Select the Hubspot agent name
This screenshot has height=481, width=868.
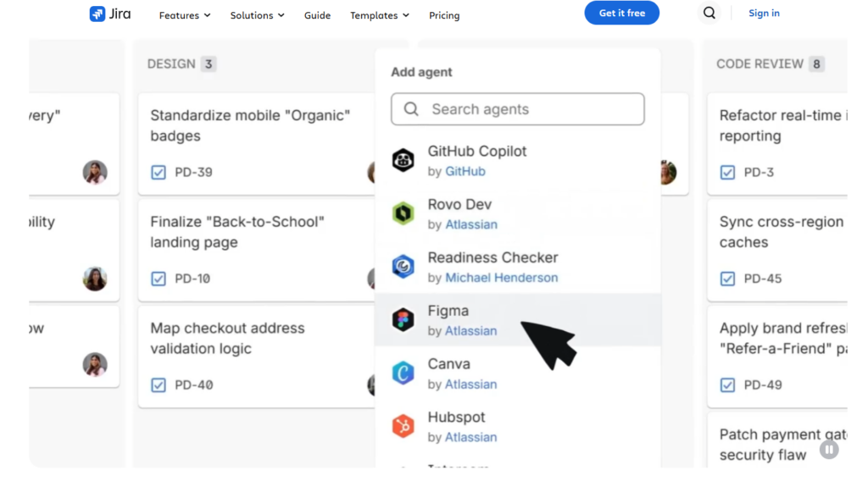(456, 417)
